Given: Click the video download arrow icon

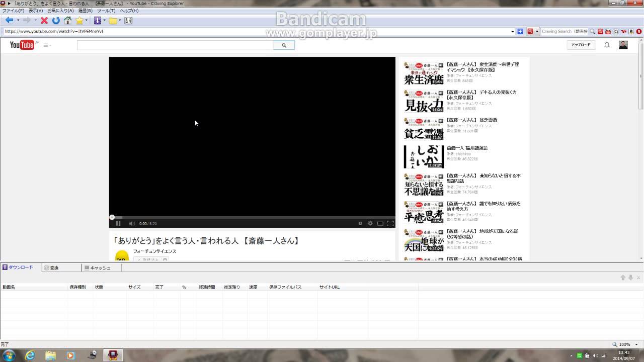Looking at the screenshot, I should [x=97, y=21].
